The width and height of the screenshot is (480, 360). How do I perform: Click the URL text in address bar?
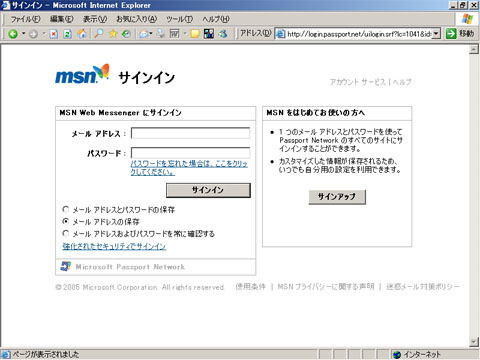click(359, 34)
